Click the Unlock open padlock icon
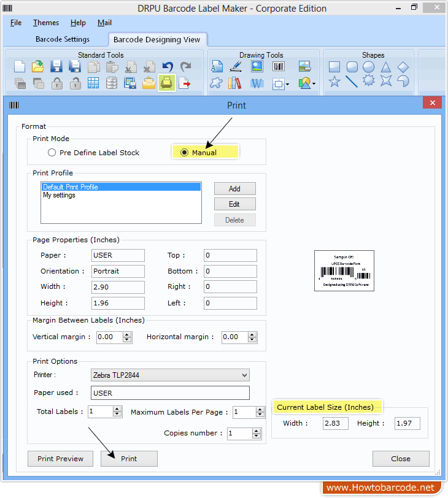The width and height of the screenshot is (448, 498). click(75, 83)
